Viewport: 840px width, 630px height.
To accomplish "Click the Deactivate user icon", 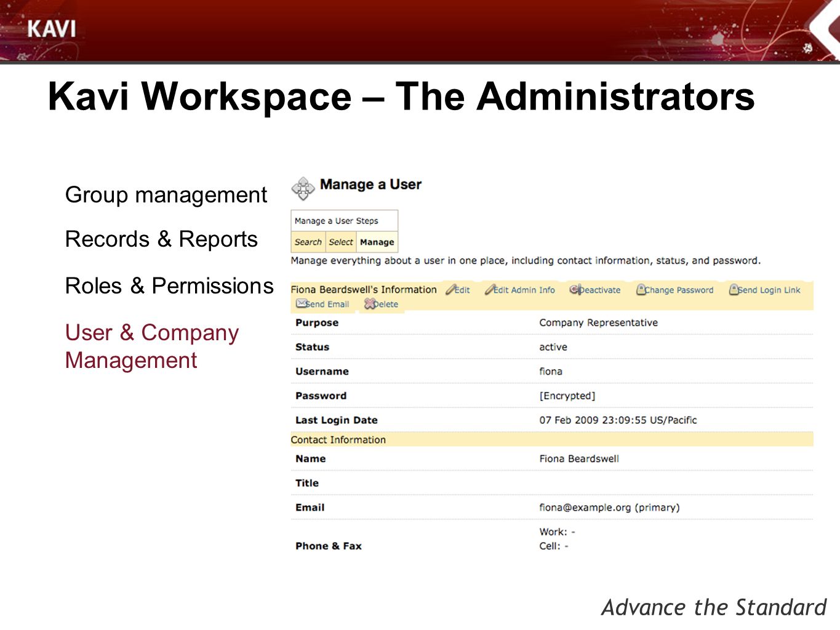I will (575, 289).
